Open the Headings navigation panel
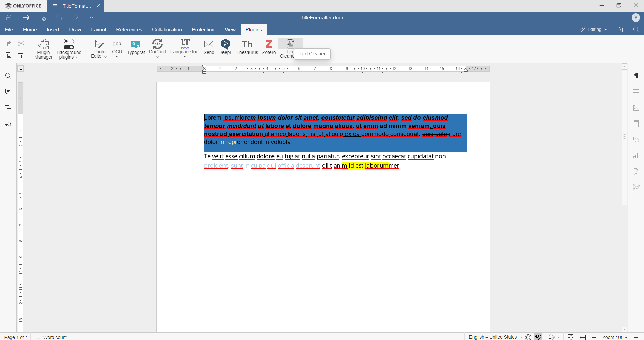The image size is (644, 340). 8,108
